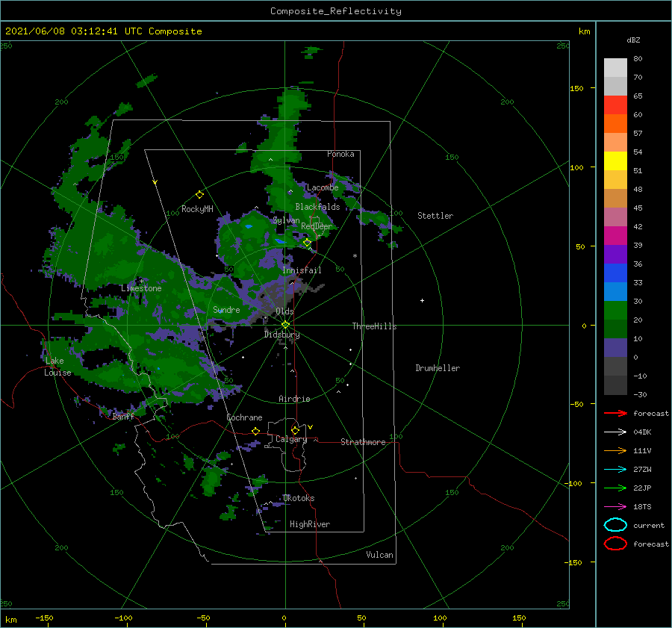Click the Ponoka city label
Viewport: 672px width, 628px height.
(340, 154)
